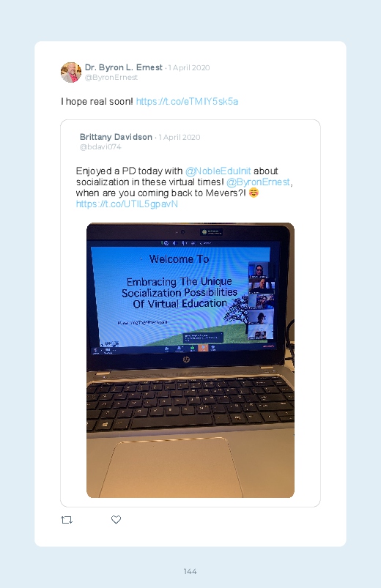This screenshot has width=381, height=588.
Task: Like the tweet with the heart icon
Action: tap(116, 519)
